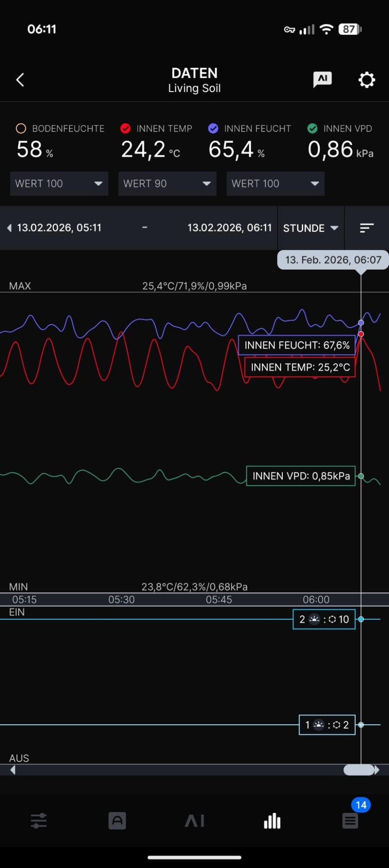The image size is (389, 868).
Task: Open the device tab in bottom bar
Action: pyautogui.click(x=117, y=821)
